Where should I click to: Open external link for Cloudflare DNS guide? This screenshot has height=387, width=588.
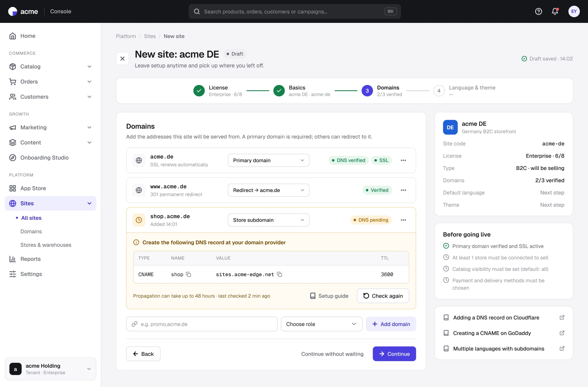pos(562,318)
